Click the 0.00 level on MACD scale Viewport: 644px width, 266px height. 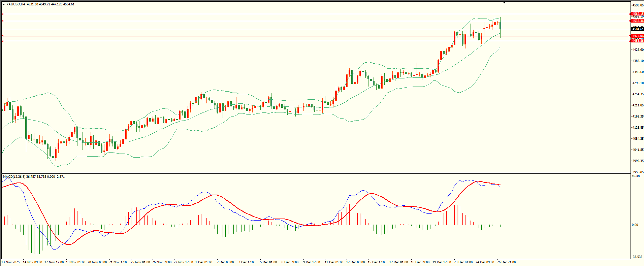[x=635, y=225]
